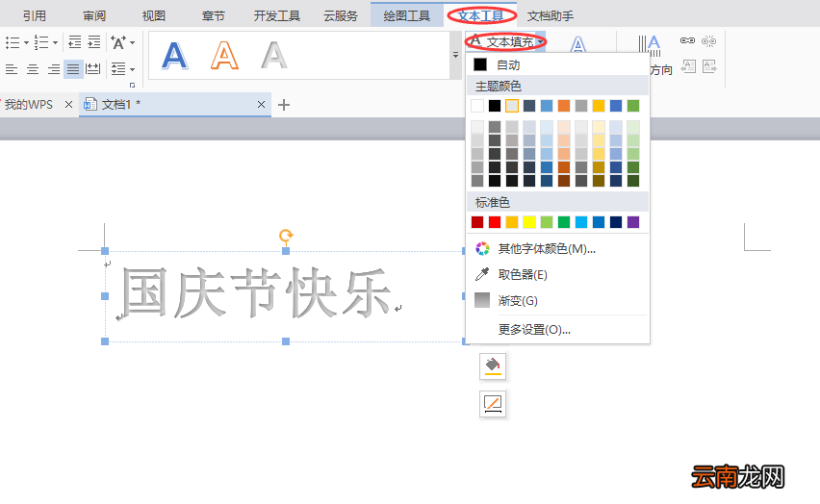Choose the 取色器(E) eyedropper option

(557, 275)
